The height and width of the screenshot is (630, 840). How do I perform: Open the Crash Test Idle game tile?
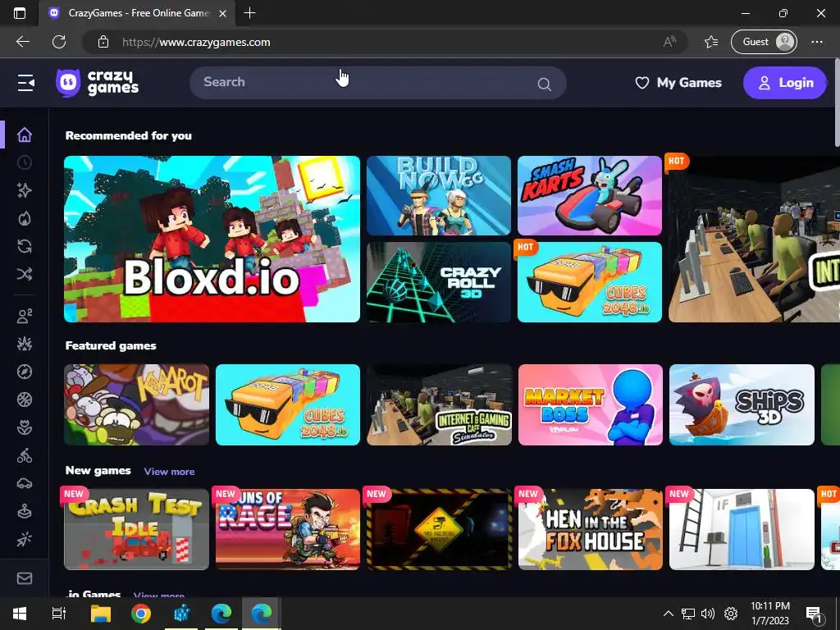point(137,529)
